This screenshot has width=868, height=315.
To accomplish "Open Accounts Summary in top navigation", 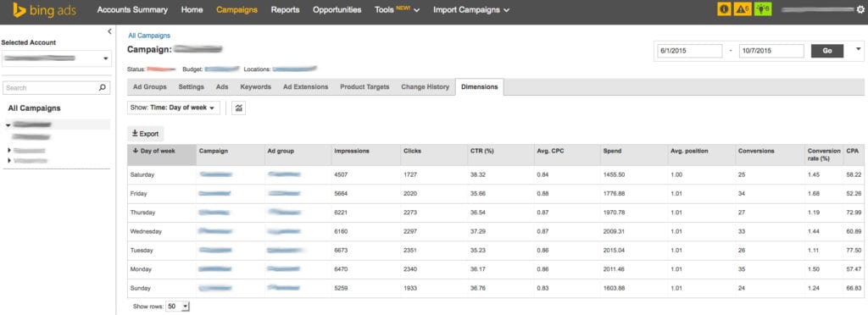I will [132, 10].
